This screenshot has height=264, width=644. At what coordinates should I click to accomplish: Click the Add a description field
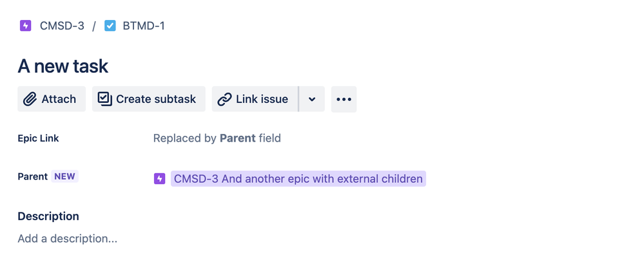tap(67, 239)
